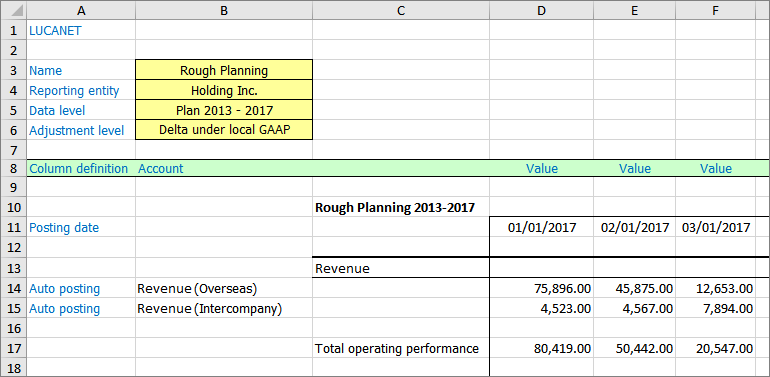This screenshot has height=377, width=770.
Task: Click the LUCANET cell
Action: [81, 30]
